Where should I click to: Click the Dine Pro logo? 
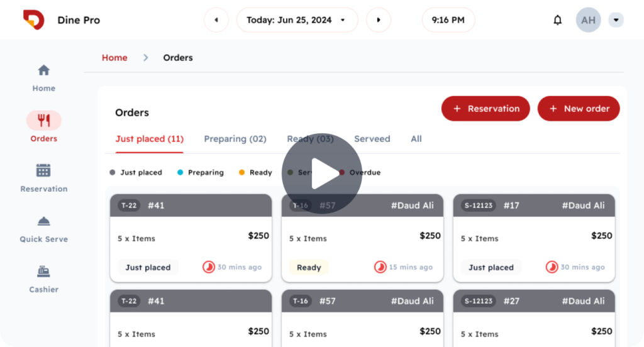(34, 19)
